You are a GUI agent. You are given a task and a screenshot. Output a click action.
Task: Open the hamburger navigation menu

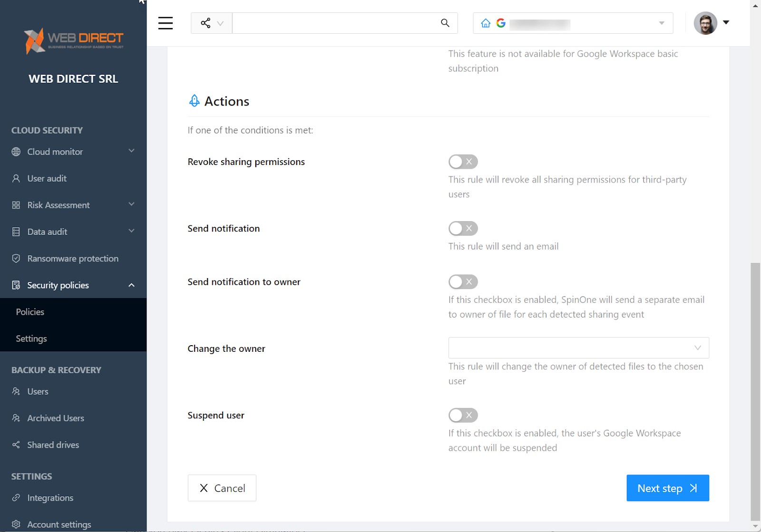tap(165, 23)
